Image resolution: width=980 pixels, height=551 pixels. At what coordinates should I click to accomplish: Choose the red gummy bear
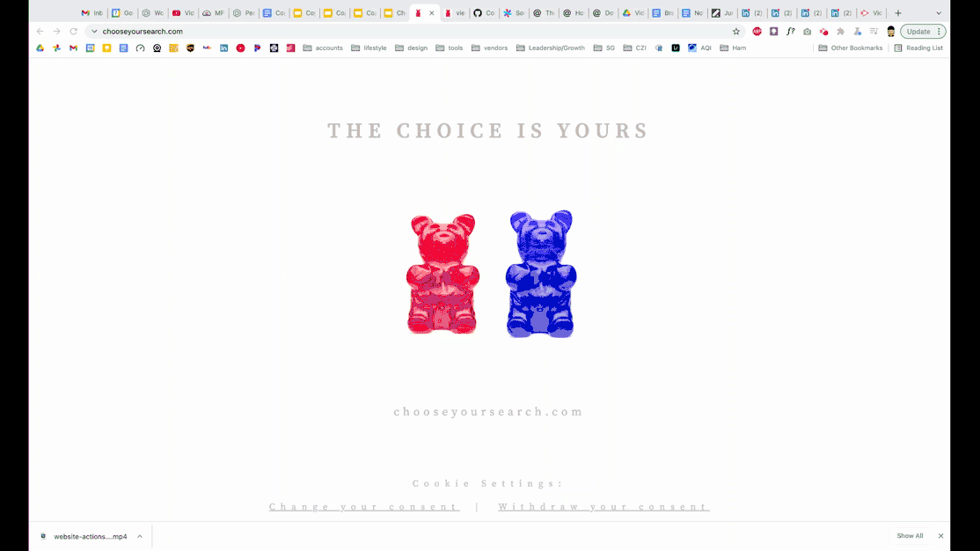tap(442, 274)
